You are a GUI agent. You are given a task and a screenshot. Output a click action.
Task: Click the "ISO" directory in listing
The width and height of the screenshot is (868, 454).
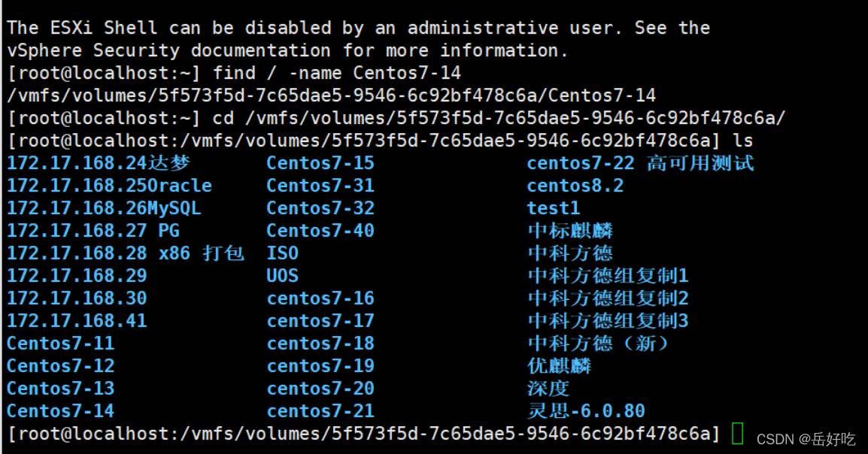[x=282, y=253]
